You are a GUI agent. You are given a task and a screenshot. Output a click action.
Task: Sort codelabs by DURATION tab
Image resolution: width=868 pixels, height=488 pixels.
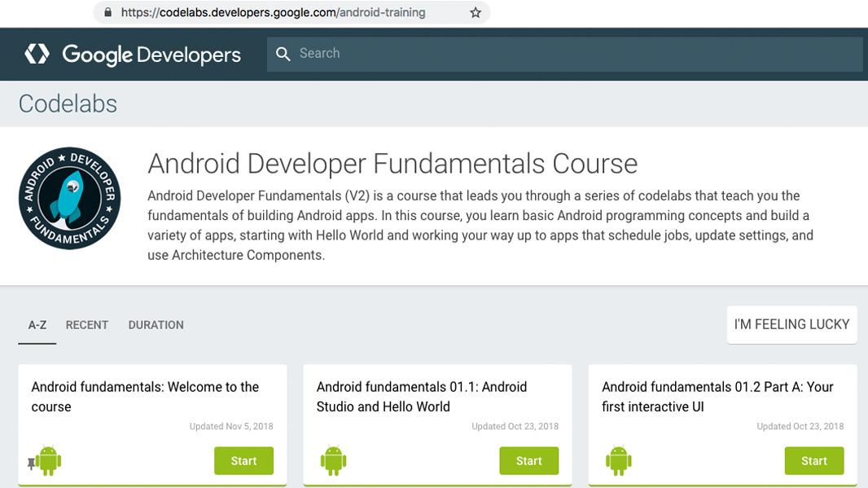click(156, 325)
